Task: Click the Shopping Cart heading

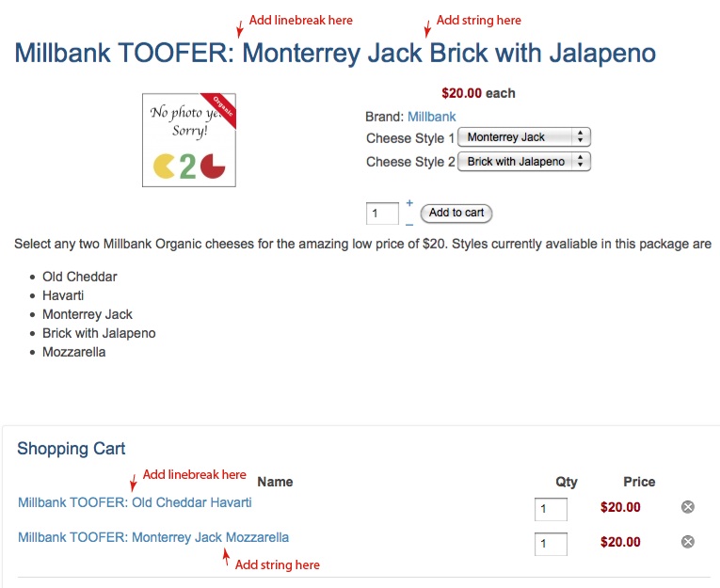Action: pyautogui.click(x=72, y=449)
